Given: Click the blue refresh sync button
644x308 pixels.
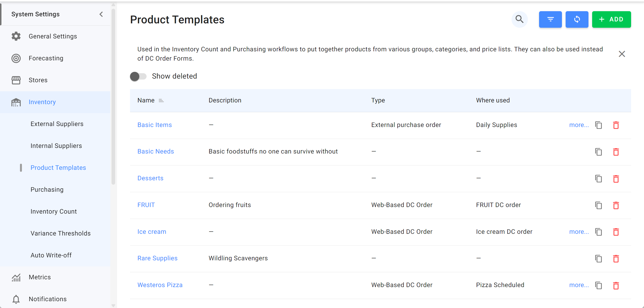Looking at the screenshot, I should [577, 19].
